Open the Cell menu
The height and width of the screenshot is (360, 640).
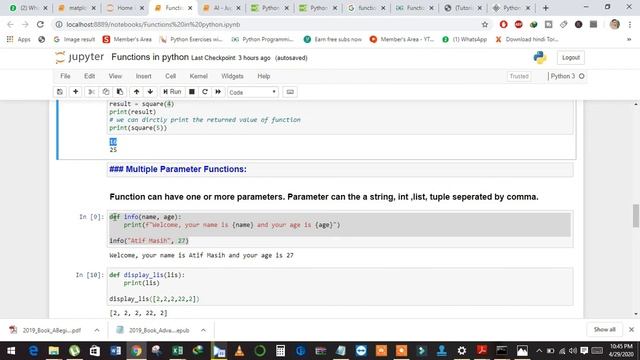point(171,76)
